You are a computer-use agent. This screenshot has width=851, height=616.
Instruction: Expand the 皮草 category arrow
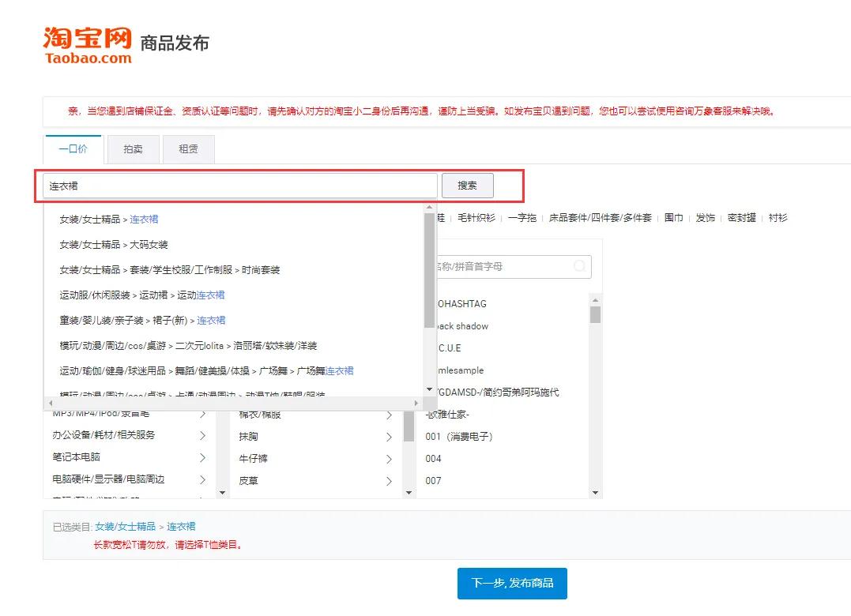pos(388,480)
